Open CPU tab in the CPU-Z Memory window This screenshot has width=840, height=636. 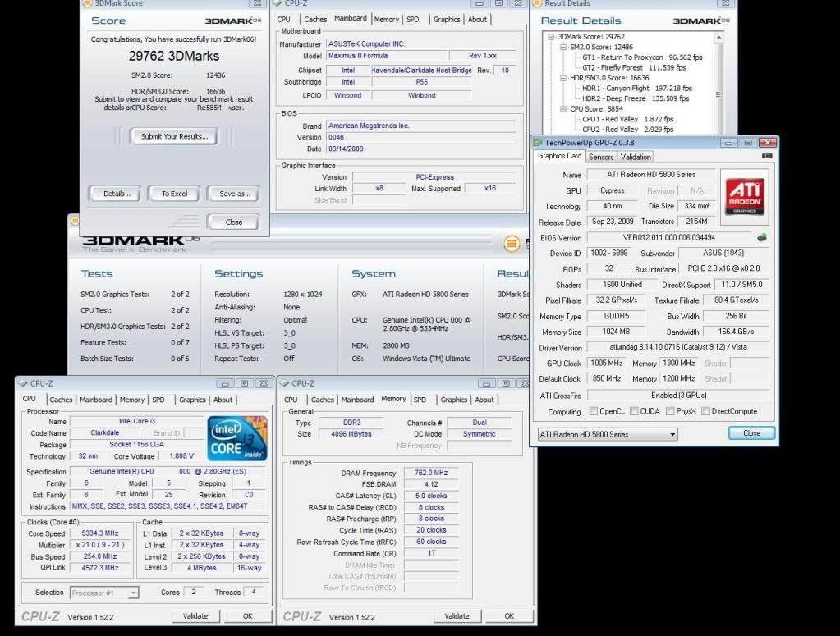291,400
